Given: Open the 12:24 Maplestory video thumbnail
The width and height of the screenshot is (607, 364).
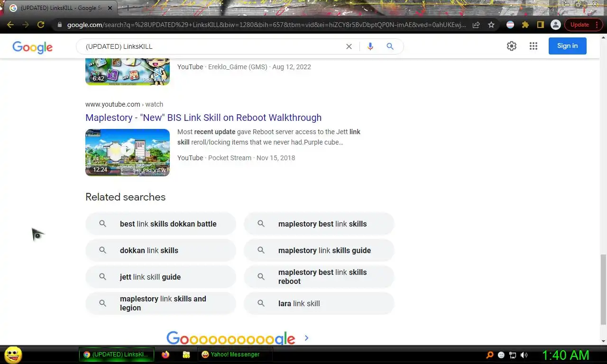Looking at the screenshot, I should pyautogui.click(x=128, y=153).
